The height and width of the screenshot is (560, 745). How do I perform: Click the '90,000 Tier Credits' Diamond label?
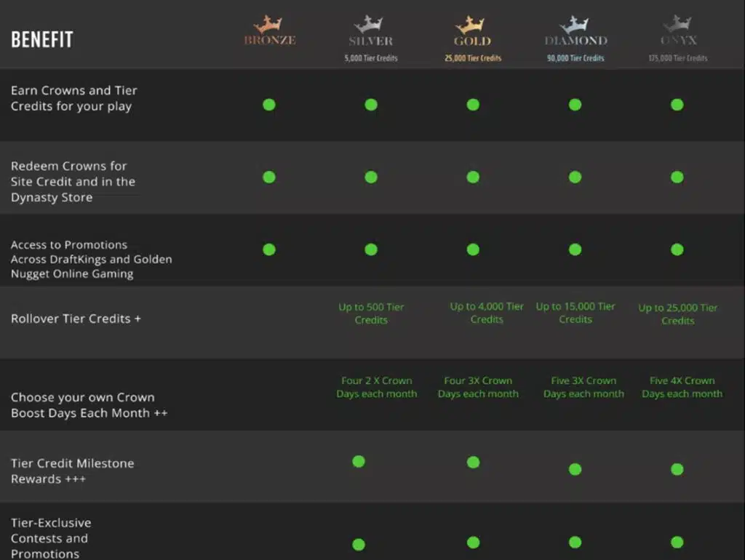point(575,58)
